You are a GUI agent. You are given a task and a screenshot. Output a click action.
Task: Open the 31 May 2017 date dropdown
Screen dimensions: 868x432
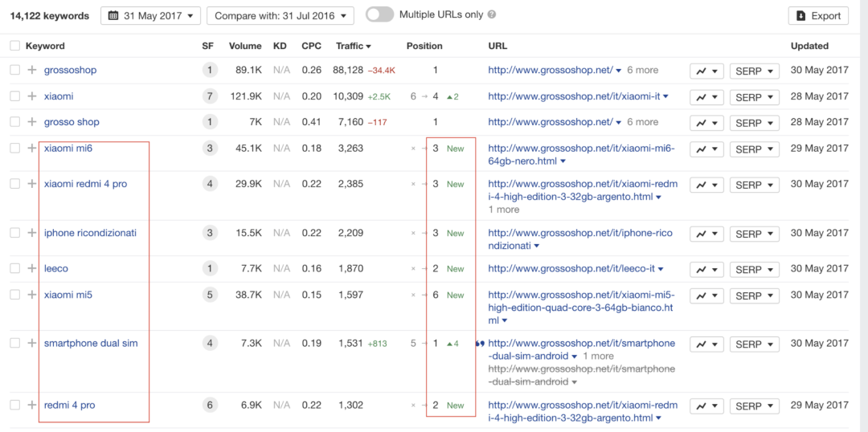[150, 15]
